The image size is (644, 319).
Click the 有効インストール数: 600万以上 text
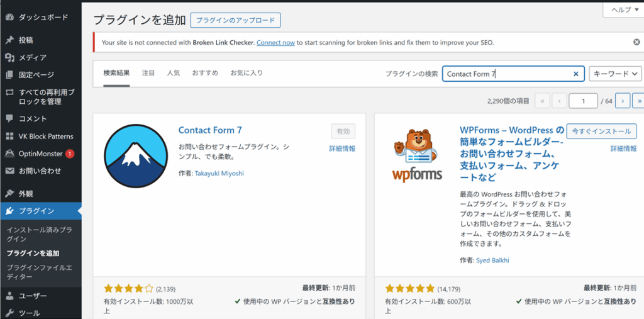pyautogui.click(x=428, y=305)
